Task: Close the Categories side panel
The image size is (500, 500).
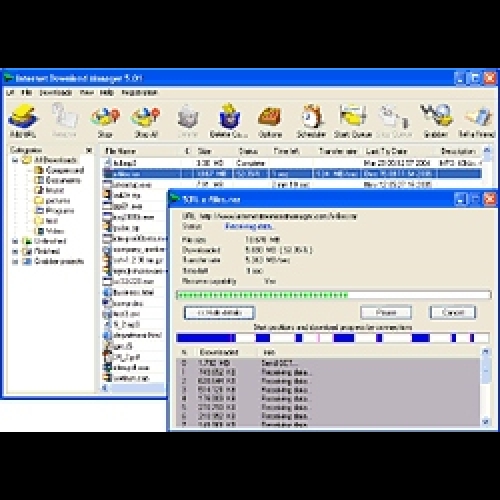Action: point(89,150)
